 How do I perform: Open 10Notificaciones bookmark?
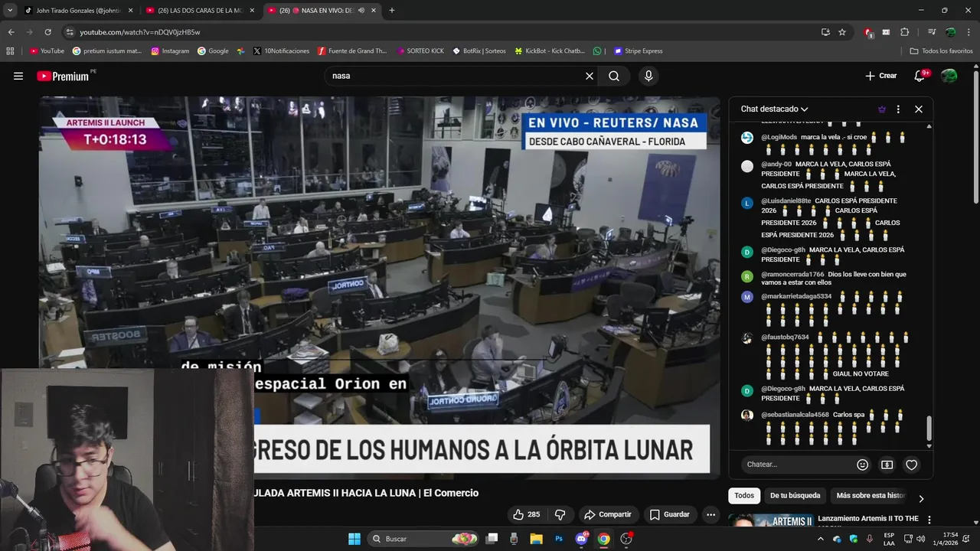pos(281,51)
